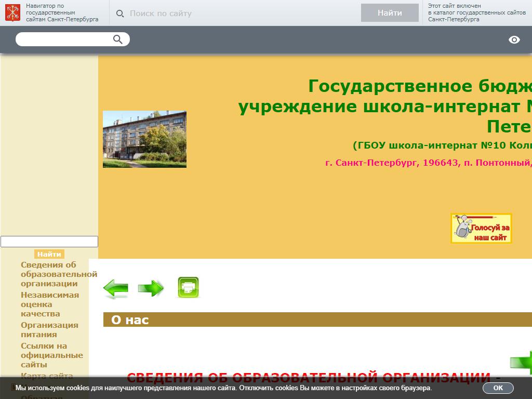Select 'Организация питания' in sidebar
The image size is (532, 399).
pos(49,330)
